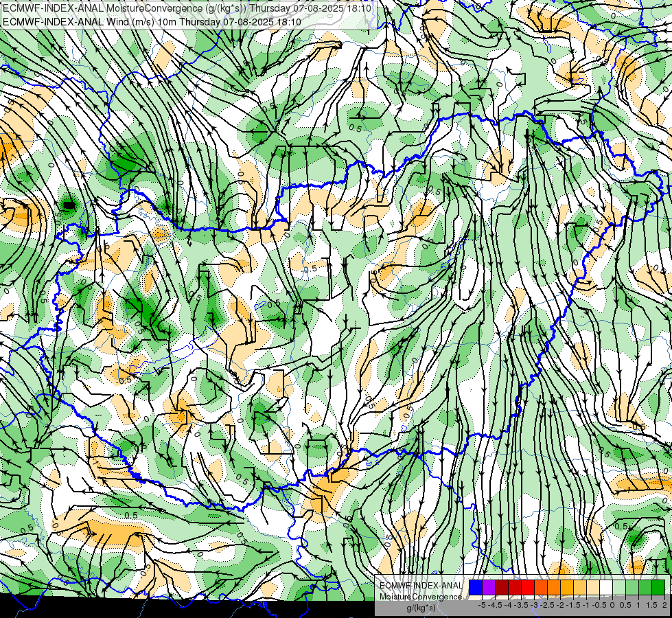Click the '-4.5' value on the legend scale
This screenshot has height=618, width=672.
[495, 605]
